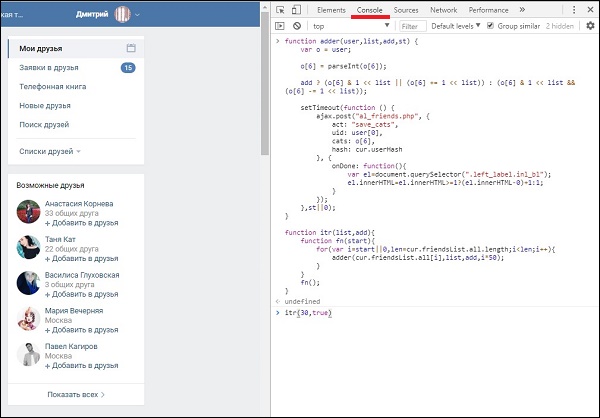Screen dimensions: 600x418
Task: Open DevTools three-dot menu
Action: coord(573,10)
